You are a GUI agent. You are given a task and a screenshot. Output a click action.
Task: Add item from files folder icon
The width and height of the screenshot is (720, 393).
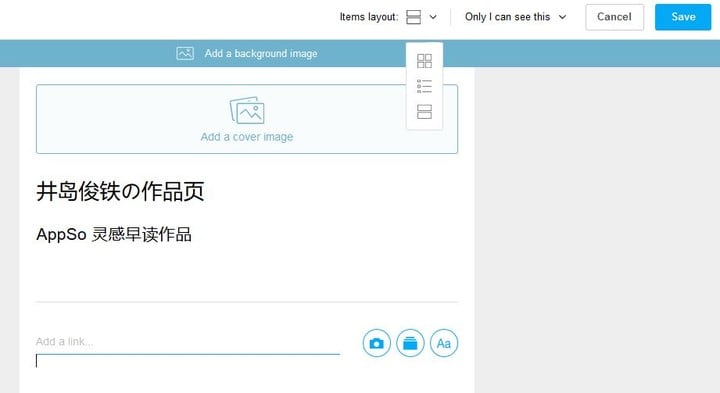click(x=410, y=343)
